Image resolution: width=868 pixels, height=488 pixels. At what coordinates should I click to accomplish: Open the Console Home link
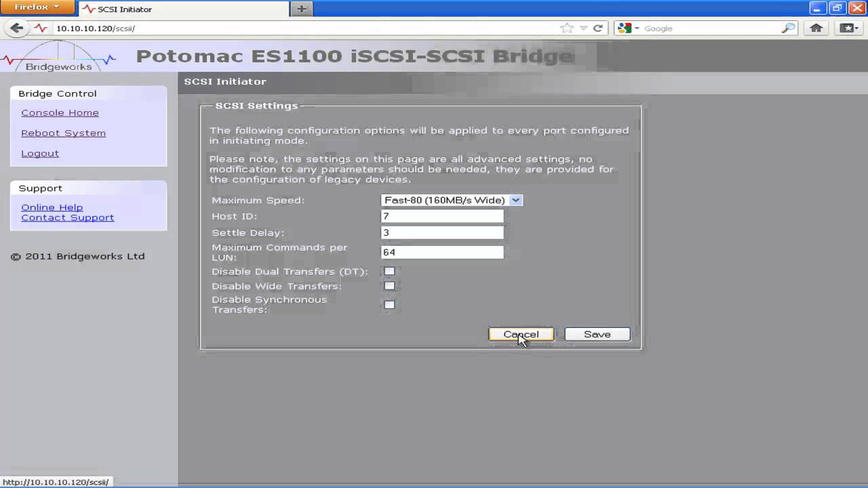coord(60,113)
